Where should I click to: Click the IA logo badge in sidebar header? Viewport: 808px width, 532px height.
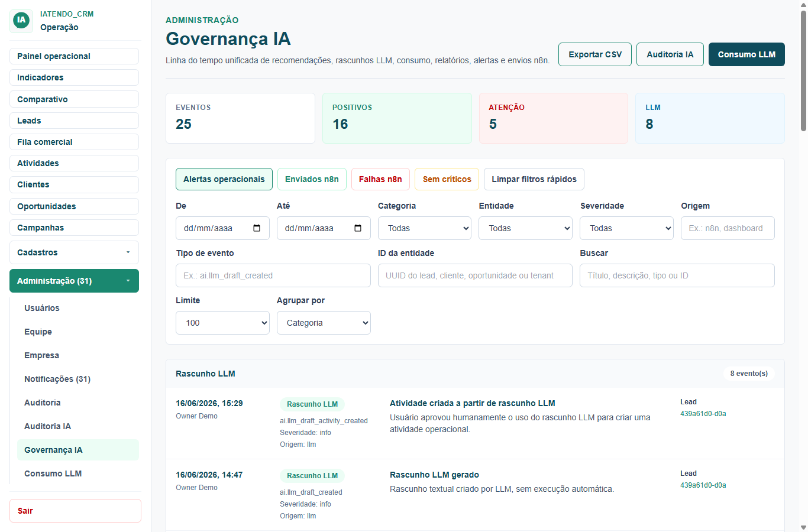pos(21,20)
